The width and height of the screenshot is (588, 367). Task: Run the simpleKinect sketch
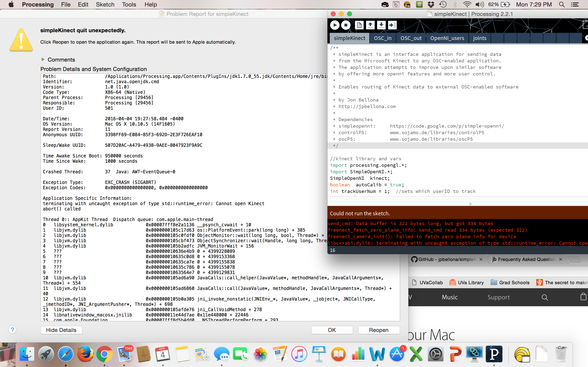pyautogui.click(x=335, y=25)
